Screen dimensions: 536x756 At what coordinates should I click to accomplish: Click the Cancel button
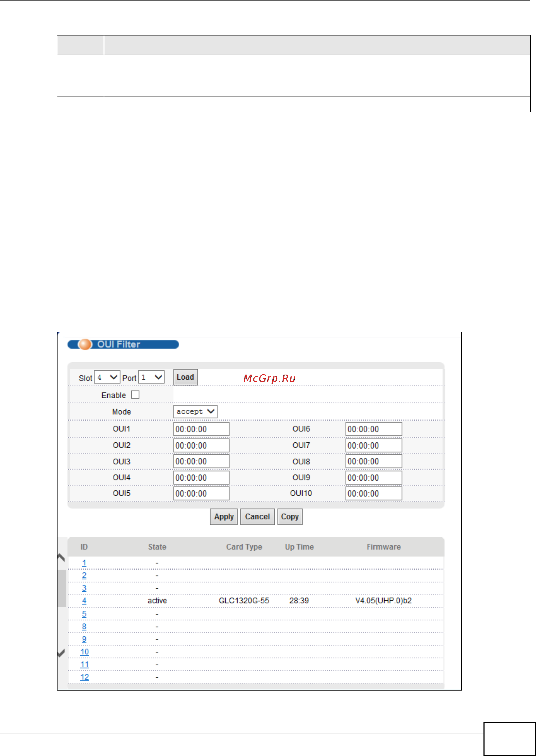[x=257, y=517]
